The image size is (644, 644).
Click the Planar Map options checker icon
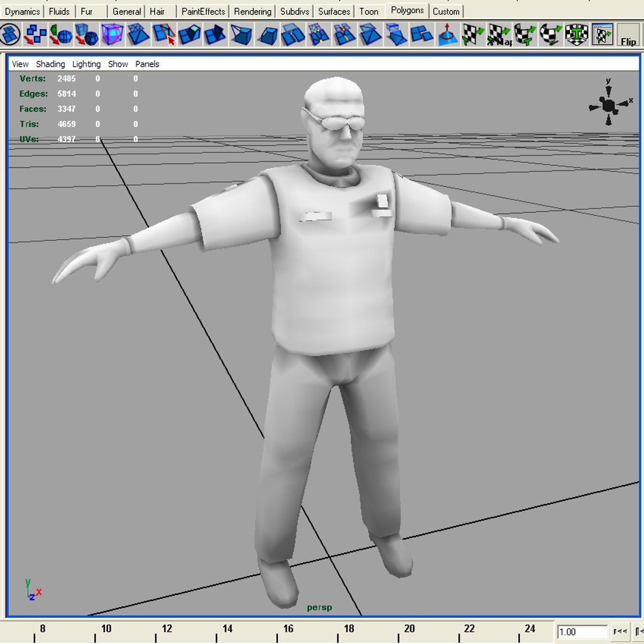[499, 34]
